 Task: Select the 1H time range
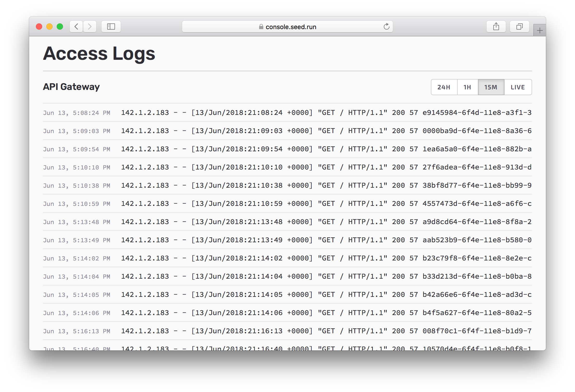tap(467, 87)
